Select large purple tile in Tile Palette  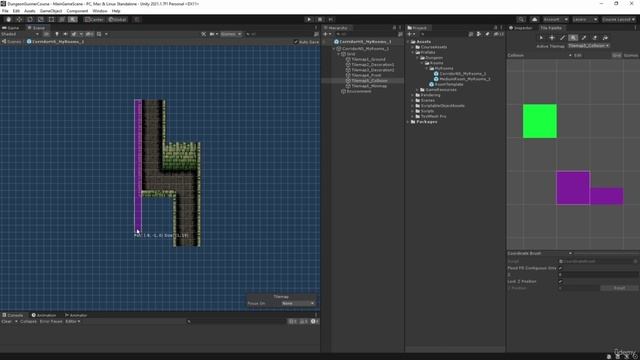click(573, 188)
